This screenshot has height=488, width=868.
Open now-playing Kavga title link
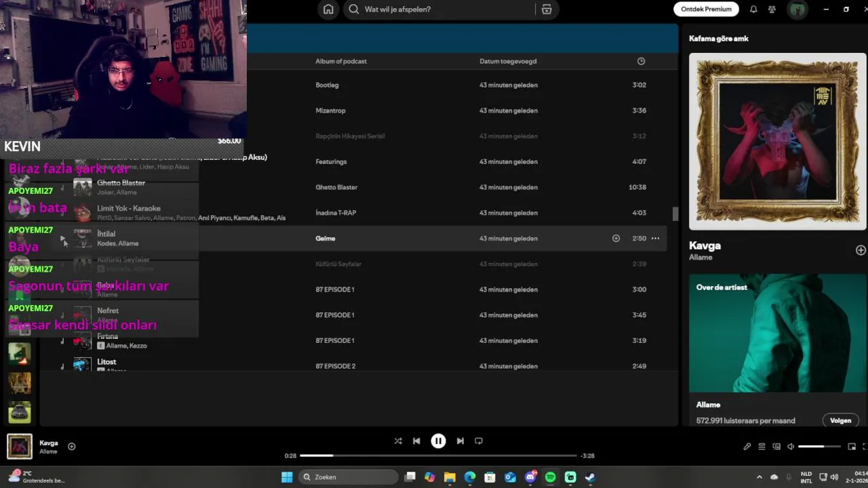(x=49, y=443)
